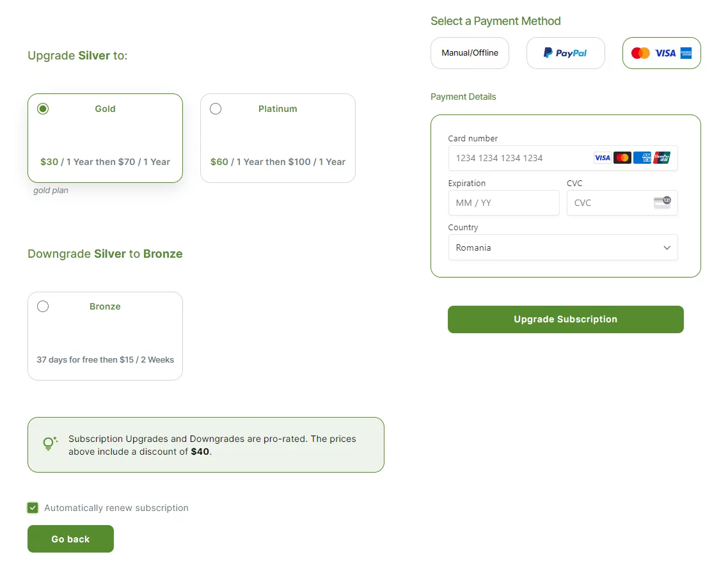Image resolution: width=728 pixels, height=566 pixels.
Task: Open the Country dropdown showing Romania
Action: (x=563, y=248)
